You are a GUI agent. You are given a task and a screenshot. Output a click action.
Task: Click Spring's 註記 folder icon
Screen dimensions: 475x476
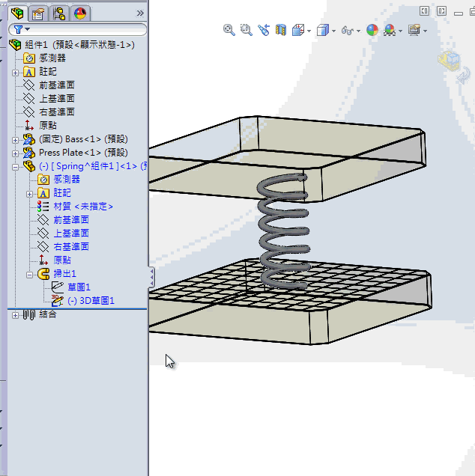[x=43, y=193]
